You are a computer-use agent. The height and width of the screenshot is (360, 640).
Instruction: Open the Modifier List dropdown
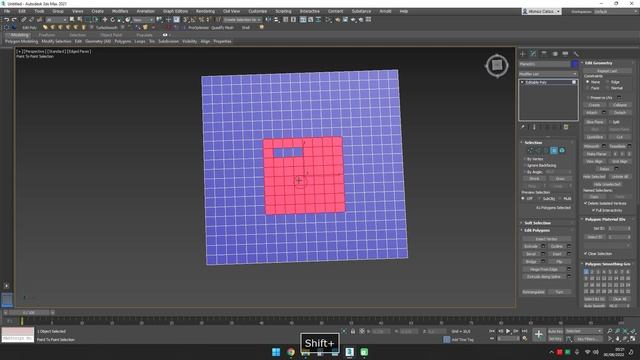(548, 74)
